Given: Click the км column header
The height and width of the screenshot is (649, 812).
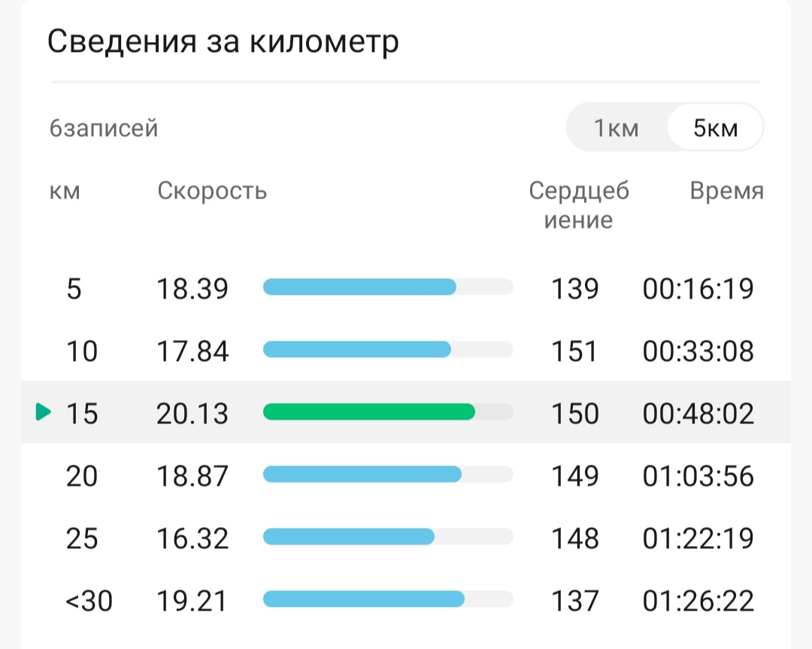Looking at the screenshot, I should pos(65,191).
